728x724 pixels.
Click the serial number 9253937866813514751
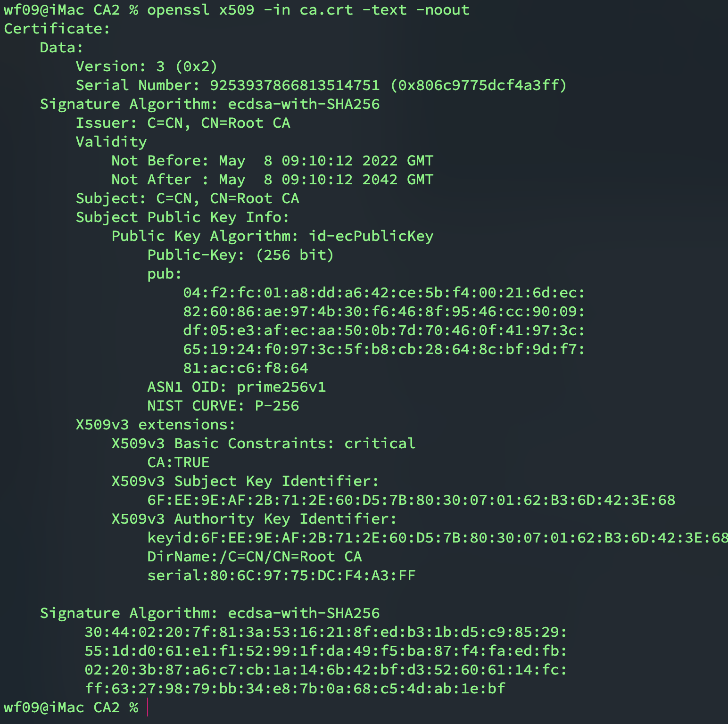[294, 85]
